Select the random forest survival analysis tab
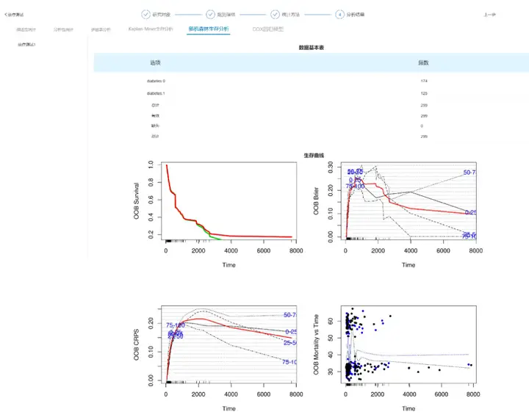This screenshot has height=420, width=529. [209, 29]
